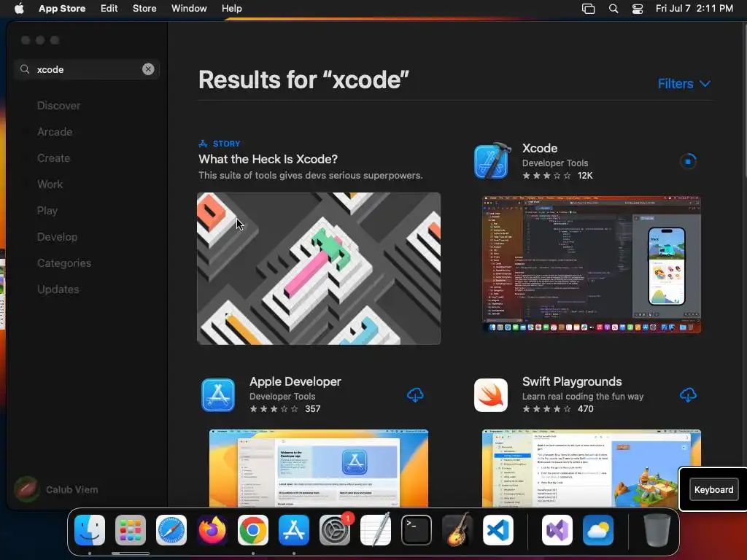The image size is (747, 560).
Task: Expand the Filters dropdown
Action: (684, 84)
